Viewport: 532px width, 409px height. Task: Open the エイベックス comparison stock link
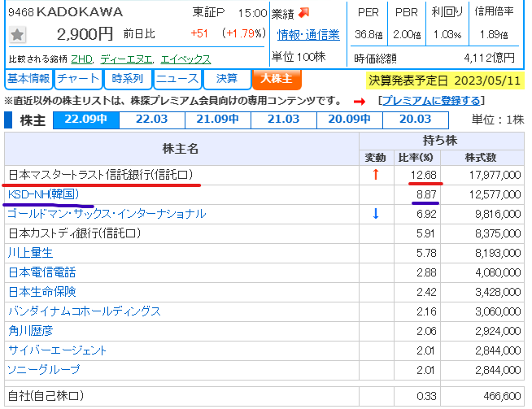(x=185, y=59)
